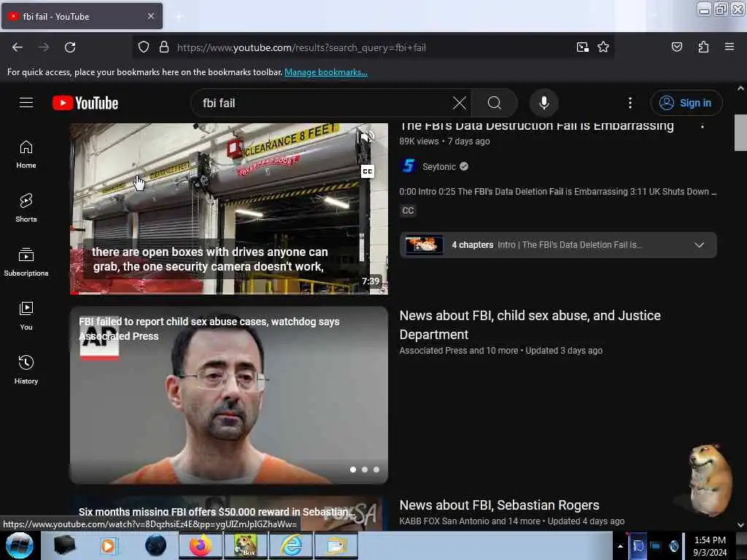This screenshot has width=747, height=560.
Task: Open the Windows Start orb
Action: coord(20,545)
